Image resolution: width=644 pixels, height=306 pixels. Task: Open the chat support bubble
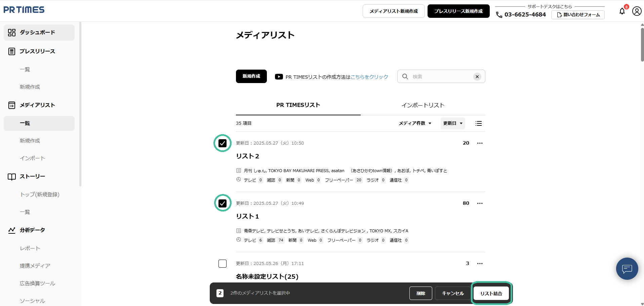pos(627,269)
